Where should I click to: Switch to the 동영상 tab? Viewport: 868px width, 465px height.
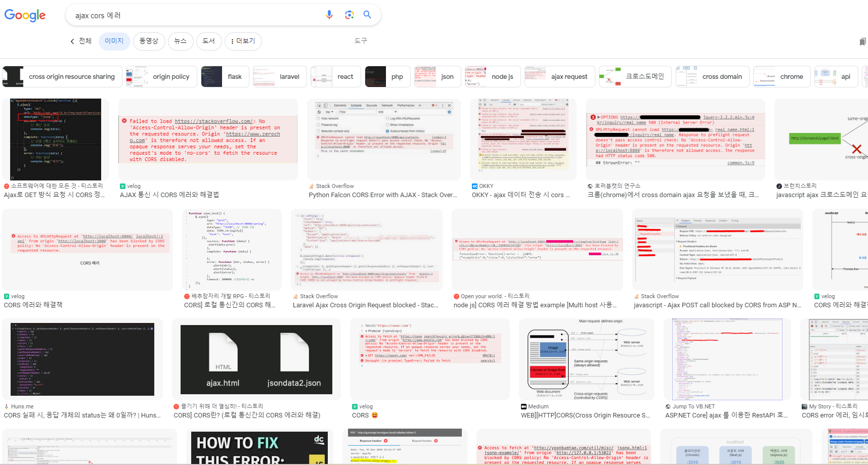[149, 41]
